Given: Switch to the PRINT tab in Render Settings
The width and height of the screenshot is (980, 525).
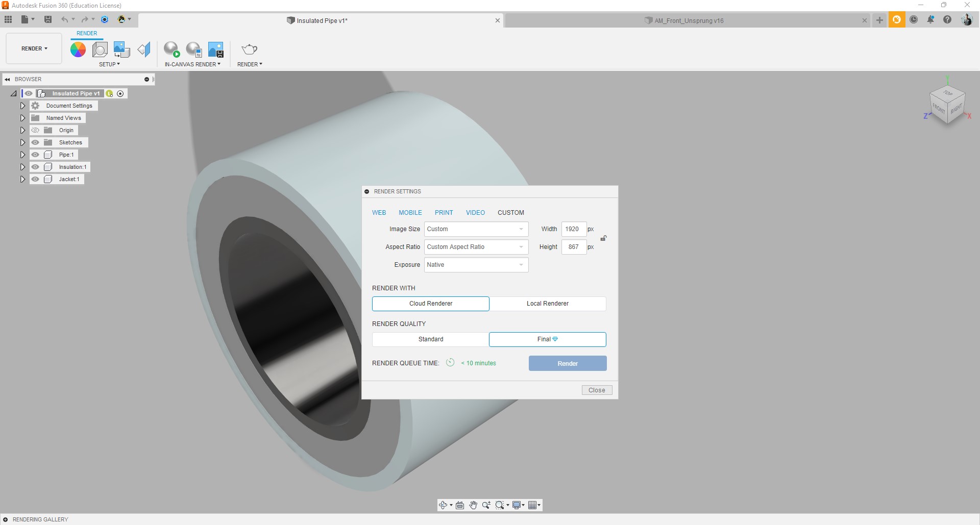Looking at the screenshot, I should coord(444,212).
